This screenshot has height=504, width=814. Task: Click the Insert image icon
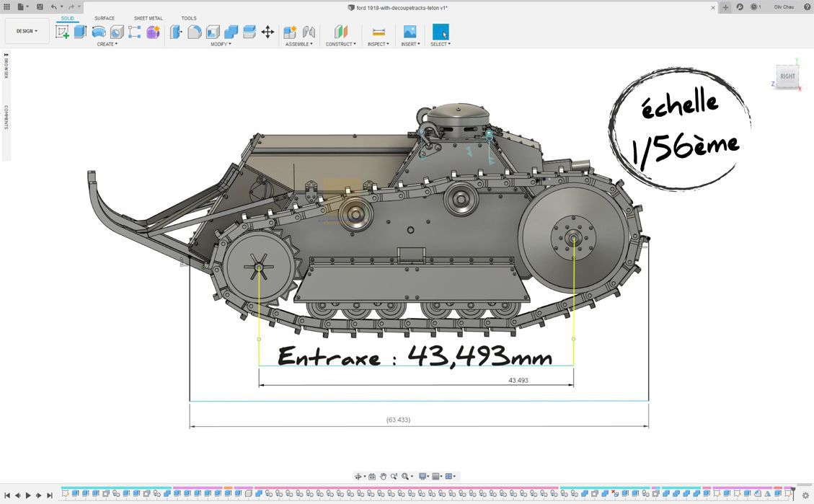coord(410,32)
